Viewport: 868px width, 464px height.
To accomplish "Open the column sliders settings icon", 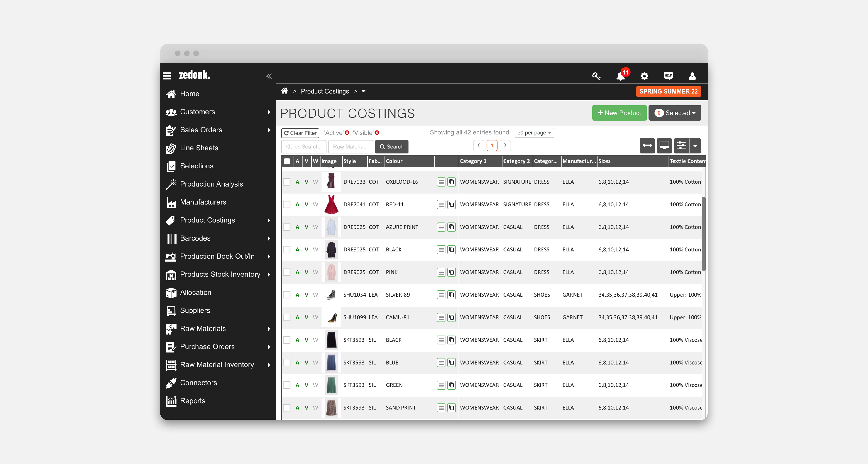I will pos(681,146).
